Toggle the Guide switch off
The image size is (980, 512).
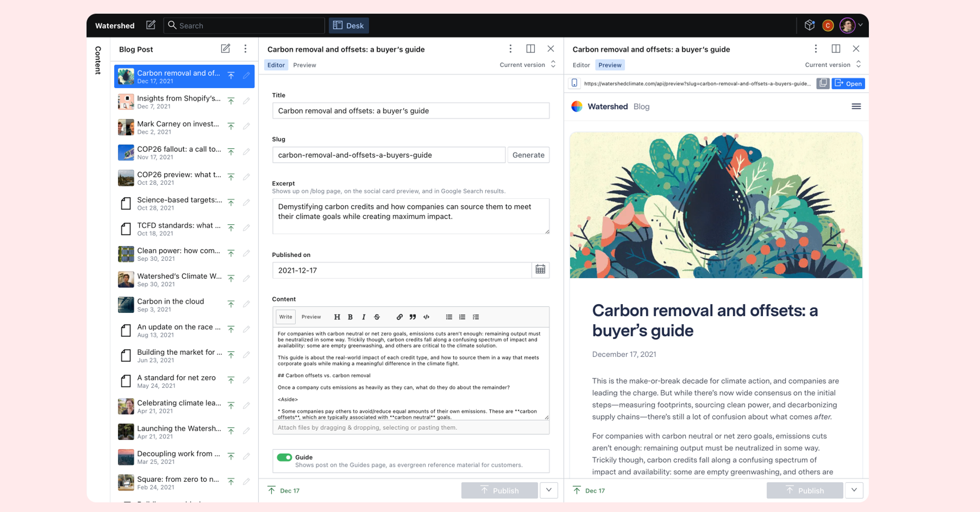click(284, 457)
